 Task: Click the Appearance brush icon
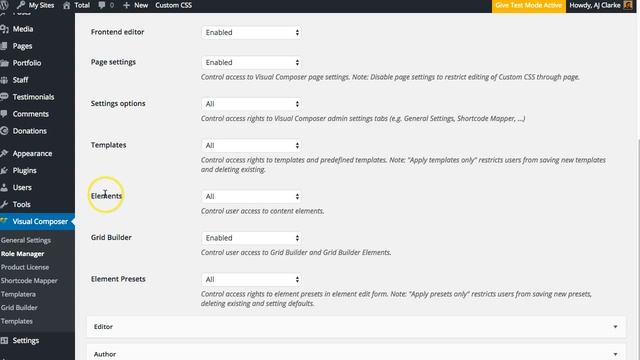(x=4, y=153)
